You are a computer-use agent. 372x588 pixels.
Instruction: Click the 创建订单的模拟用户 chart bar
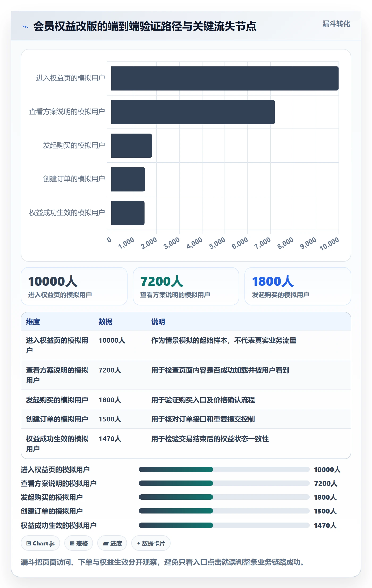click(x=128, y=179)
